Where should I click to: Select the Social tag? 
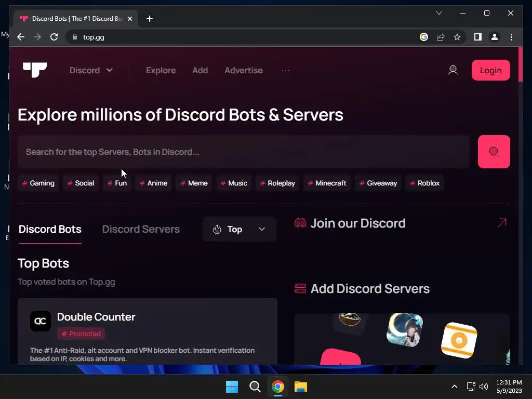click(x=81, y=183)
